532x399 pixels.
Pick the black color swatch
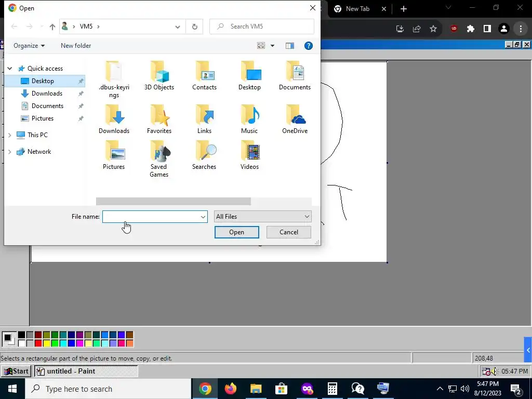click(x=21, y=335)
